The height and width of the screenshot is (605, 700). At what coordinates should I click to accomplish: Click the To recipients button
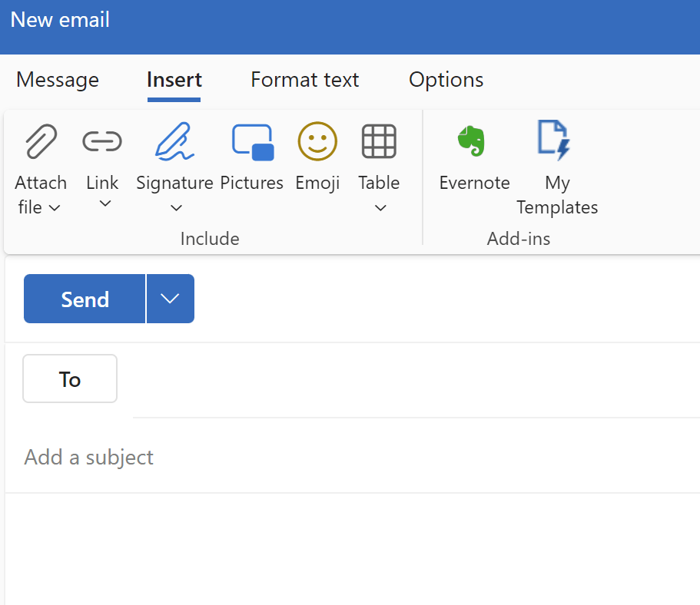[70, 379]
